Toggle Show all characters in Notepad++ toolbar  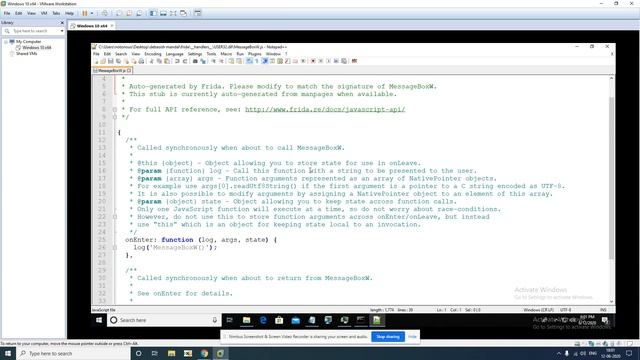coord(256,61)
